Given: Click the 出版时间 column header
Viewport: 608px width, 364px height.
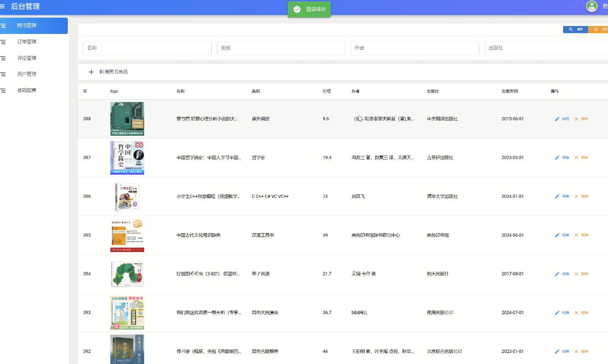Looking at the screenshot, I should (x=510, y=91).
